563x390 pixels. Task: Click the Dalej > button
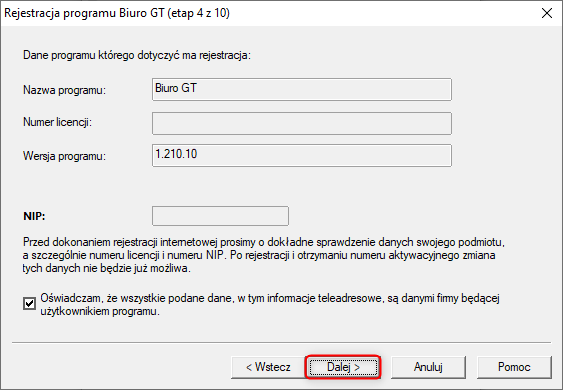[x=343, y=367]
